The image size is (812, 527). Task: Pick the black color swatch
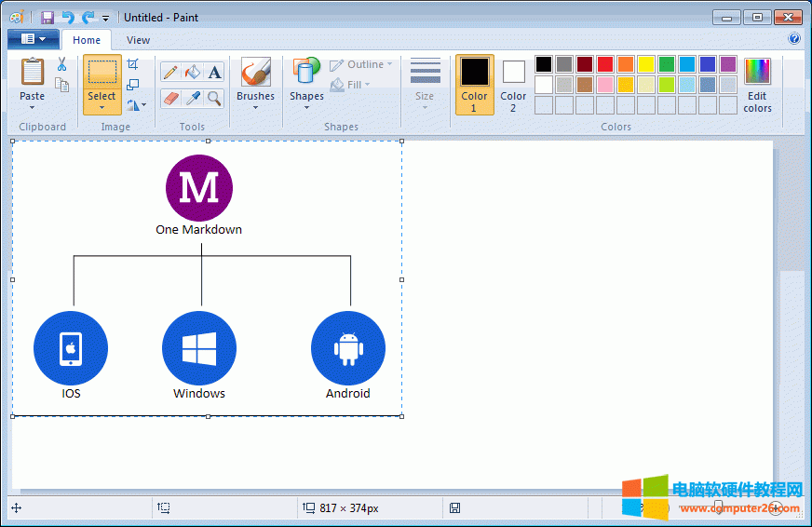pyautogui.click(x=544, y=64)
